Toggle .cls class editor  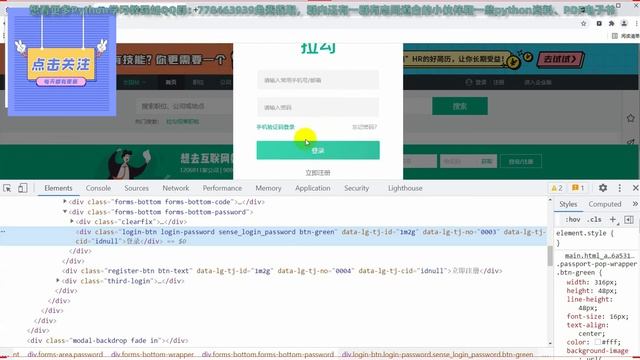click(x=594, y=220)
